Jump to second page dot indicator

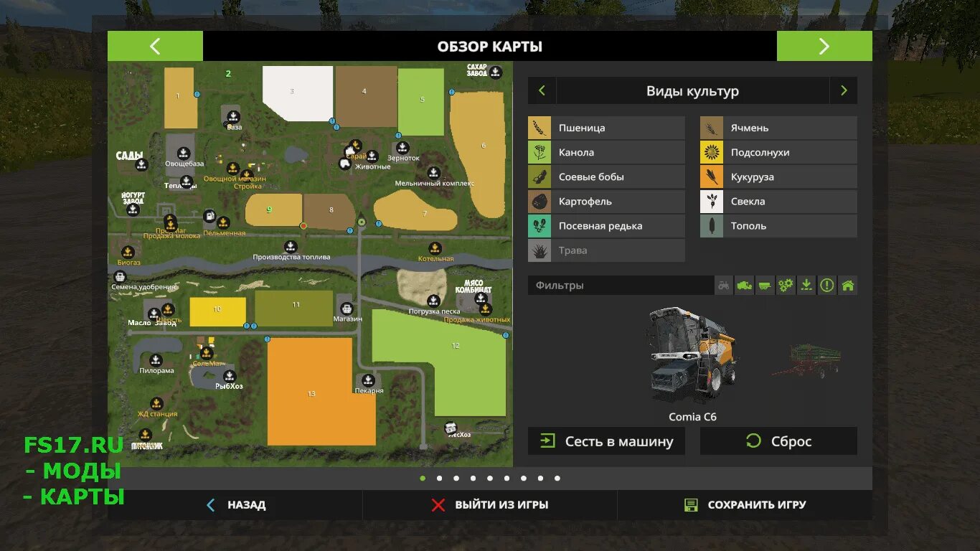point(439,478)
